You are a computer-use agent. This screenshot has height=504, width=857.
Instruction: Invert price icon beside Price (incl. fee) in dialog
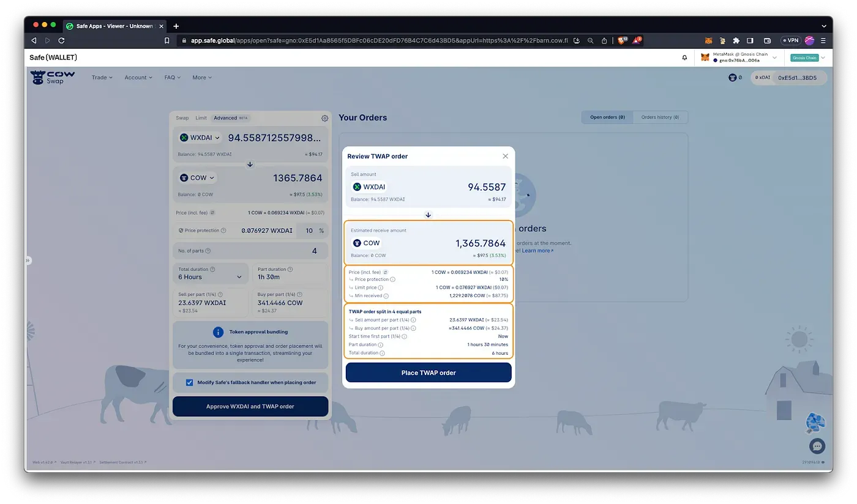coord(386,272)
